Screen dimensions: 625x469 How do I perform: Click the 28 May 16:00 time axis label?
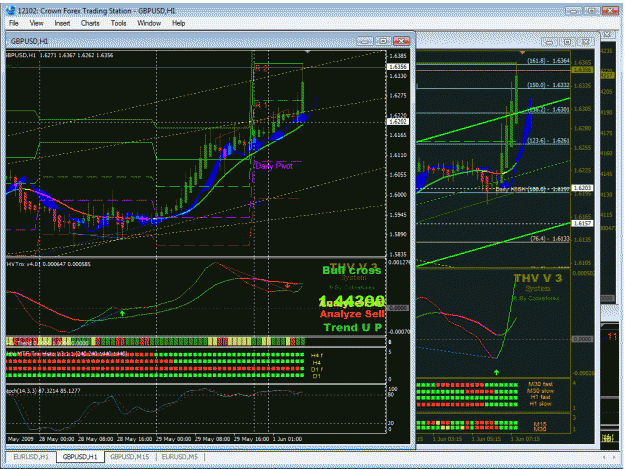coord(134,439)
